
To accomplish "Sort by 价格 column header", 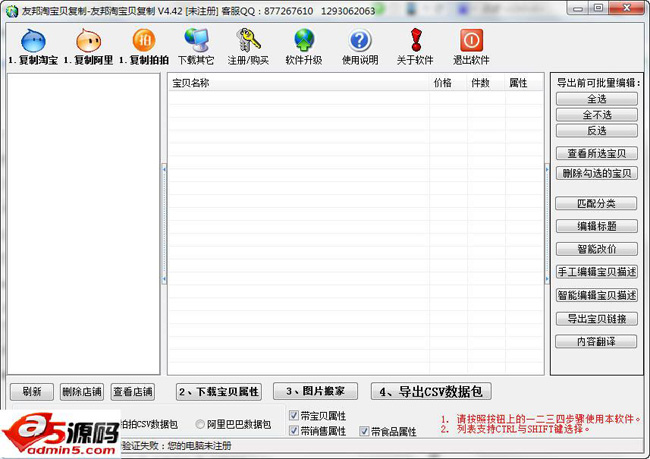I will click(448, 83).
